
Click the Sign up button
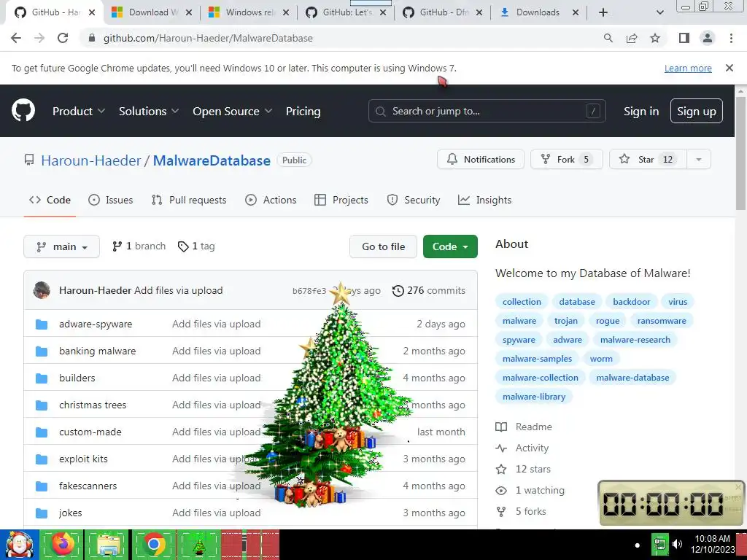click(x=697, y=111)
